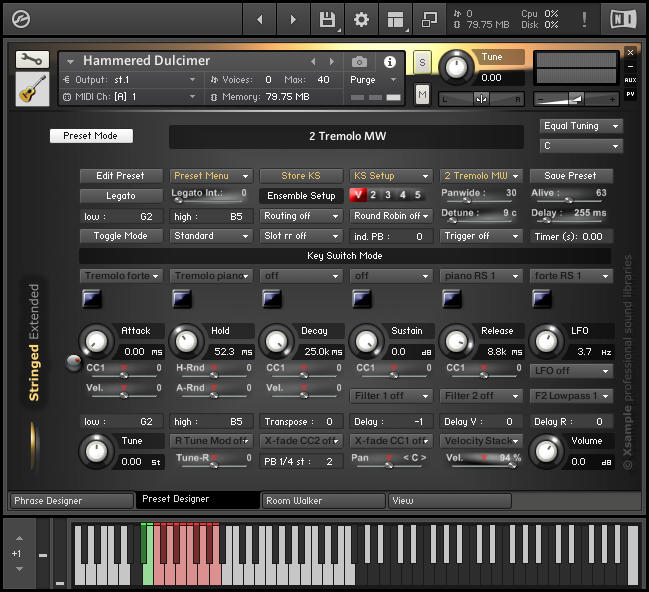This screenshot has height=592, width=649.
Task: Click Edit Preset button
Action: point(121,176)
